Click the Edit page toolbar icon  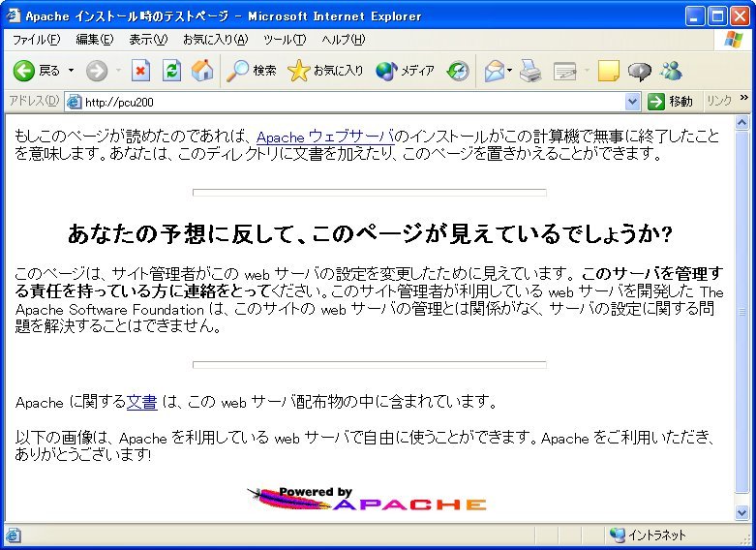pyautogui.click(x=564, y=72)
